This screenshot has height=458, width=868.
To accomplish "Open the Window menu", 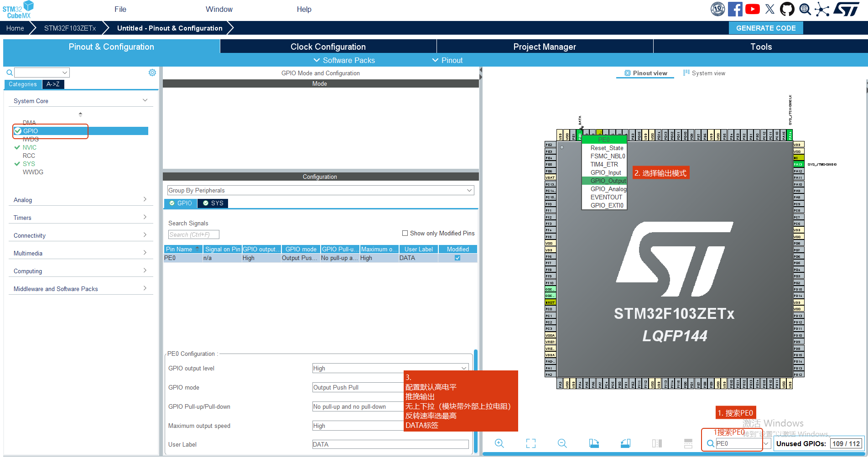I will [219, 9].
